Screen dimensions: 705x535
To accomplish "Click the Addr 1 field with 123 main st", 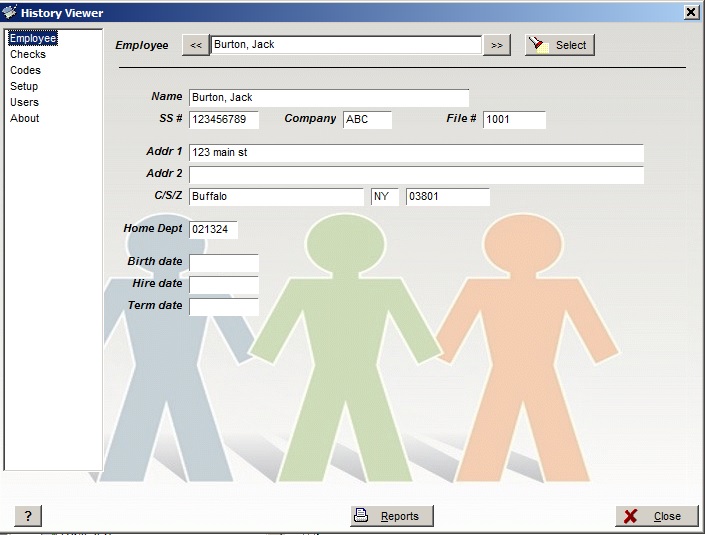I will coord(416,153).
